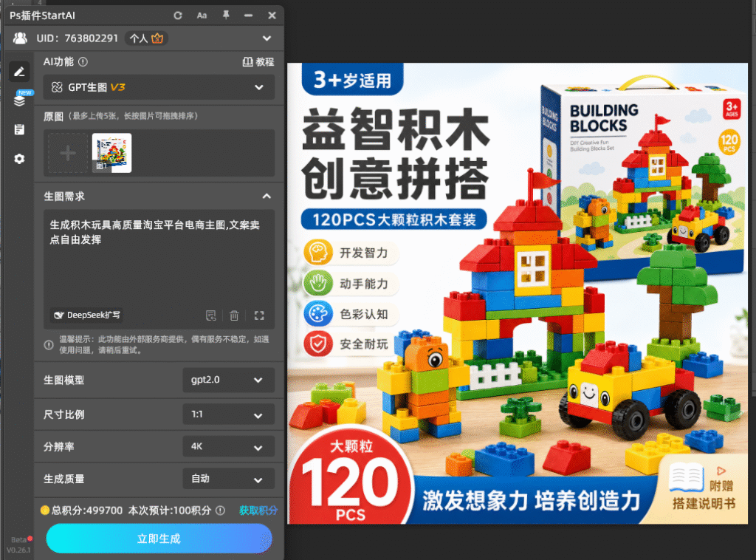
Task: Open the GPT生图 V3 function dropdown
Action: coord(159,87)
